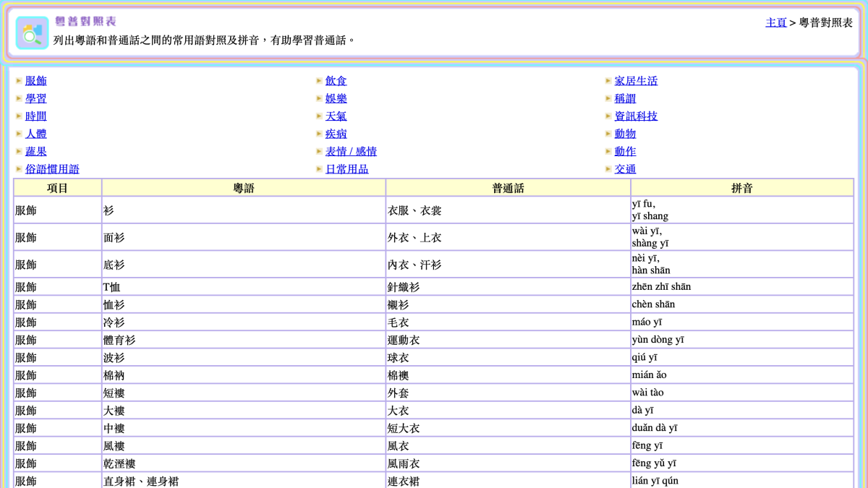Click the Mandarin cell 外套
Screen dimensions: 868x488
coord(509,393)
